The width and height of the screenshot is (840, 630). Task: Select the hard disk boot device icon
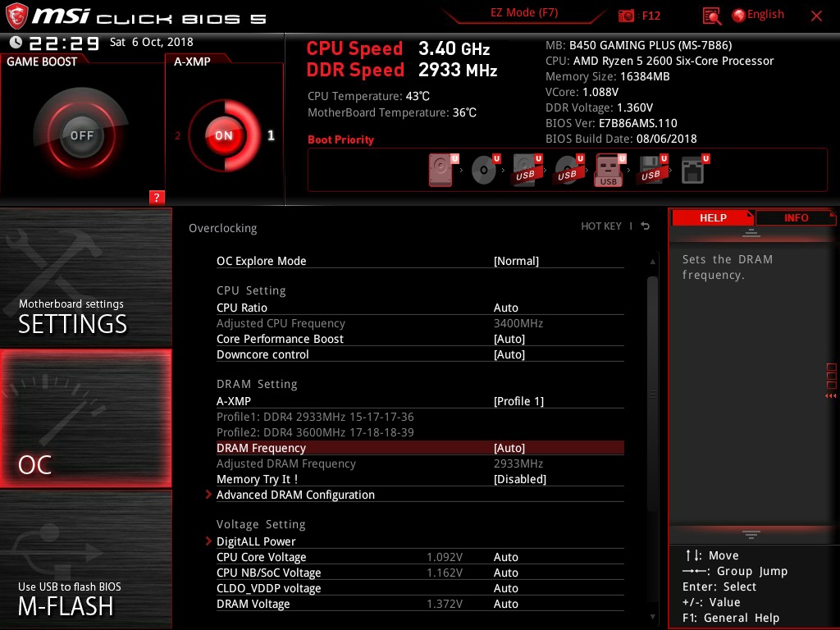pyautogui.click(x=441, y=170)
